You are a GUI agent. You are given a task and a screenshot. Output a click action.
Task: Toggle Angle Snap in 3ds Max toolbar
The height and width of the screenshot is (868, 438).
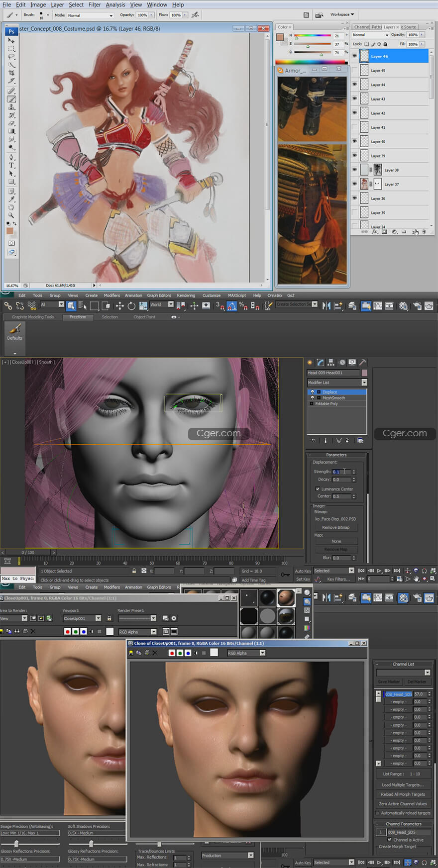(x=232, y=306)
